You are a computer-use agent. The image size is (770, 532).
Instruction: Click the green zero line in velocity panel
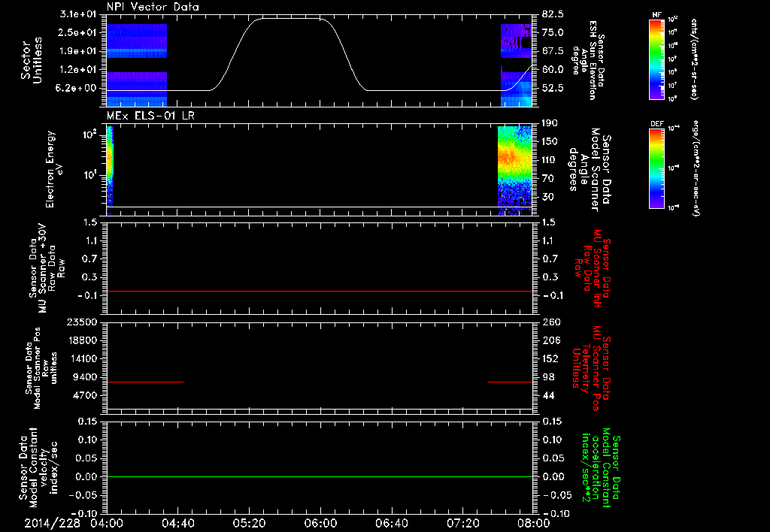pos(320,476)
